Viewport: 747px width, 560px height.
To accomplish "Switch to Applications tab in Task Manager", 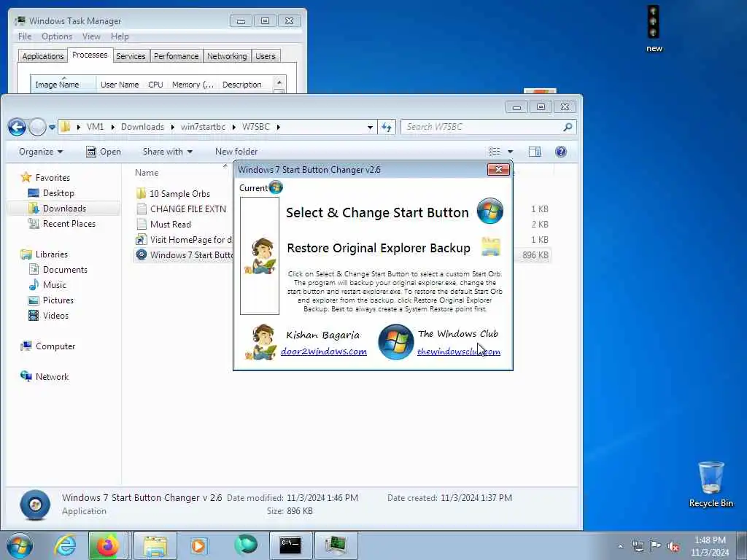I will [x=43, y=56].
